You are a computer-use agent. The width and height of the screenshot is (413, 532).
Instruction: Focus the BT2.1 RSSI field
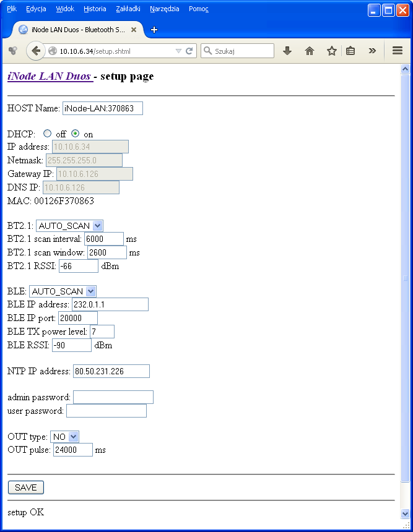pyautogui.click(x=79, y=266)
